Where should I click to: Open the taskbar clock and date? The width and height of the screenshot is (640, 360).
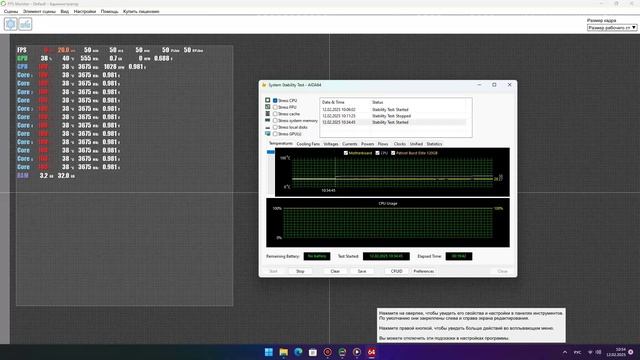pyautogui.click(x=616, y=352)
